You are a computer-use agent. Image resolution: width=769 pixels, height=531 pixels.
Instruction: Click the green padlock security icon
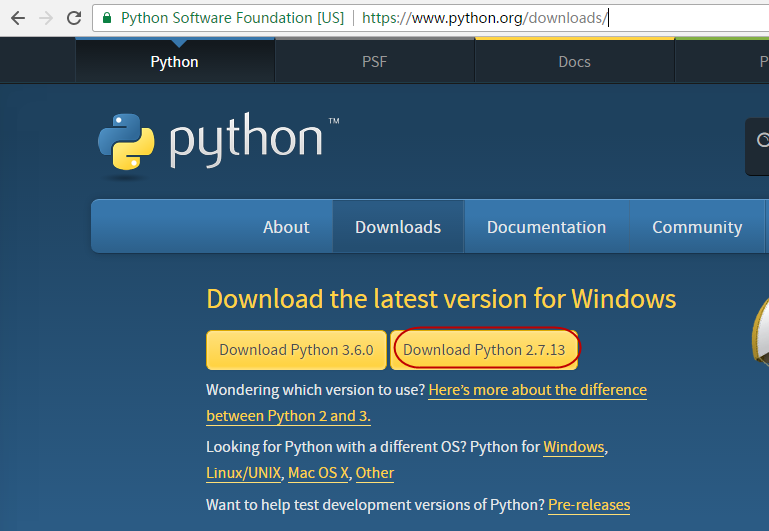(x=107, y=18)
